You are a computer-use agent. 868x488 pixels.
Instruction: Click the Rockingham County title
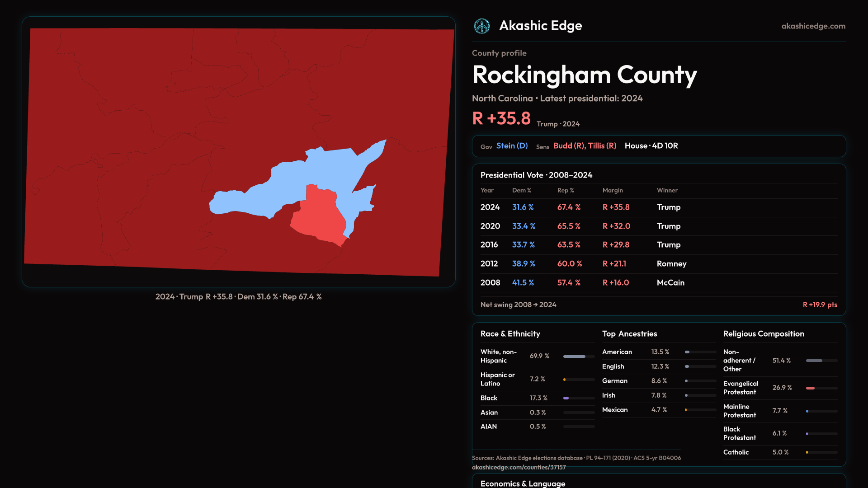coord(584,75)
